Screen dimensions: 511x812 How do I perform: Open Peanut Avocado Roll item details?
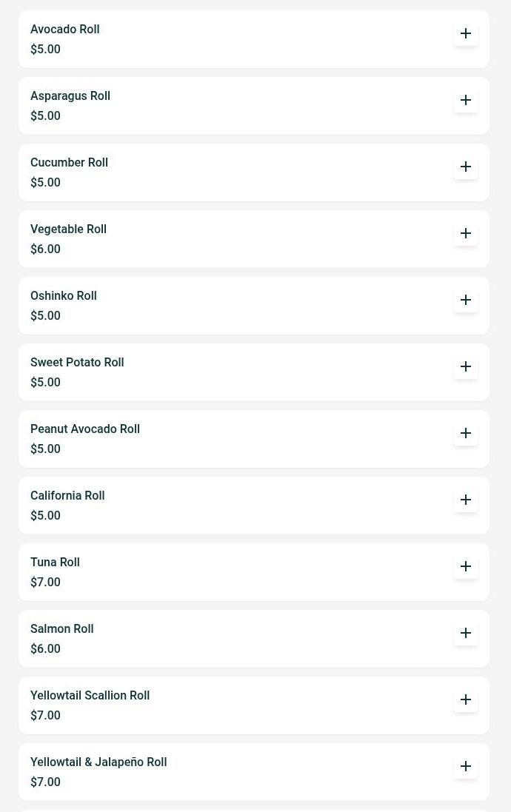tap(85, 429)
